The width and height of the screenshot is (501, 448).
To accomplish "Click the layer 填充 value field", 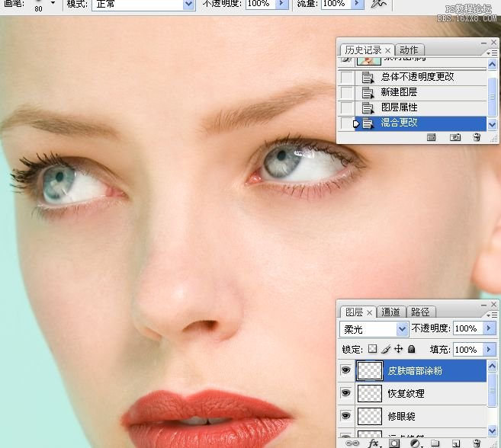I will click(468, 349).
